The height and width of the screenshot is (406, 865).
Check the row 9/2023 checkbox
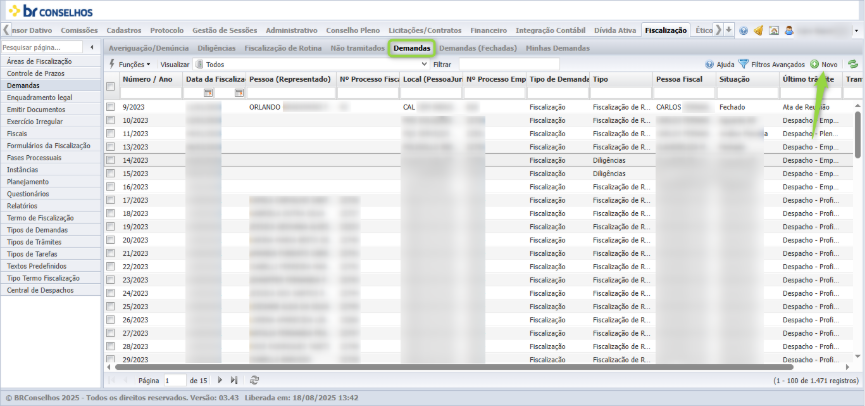pos(111,106)
